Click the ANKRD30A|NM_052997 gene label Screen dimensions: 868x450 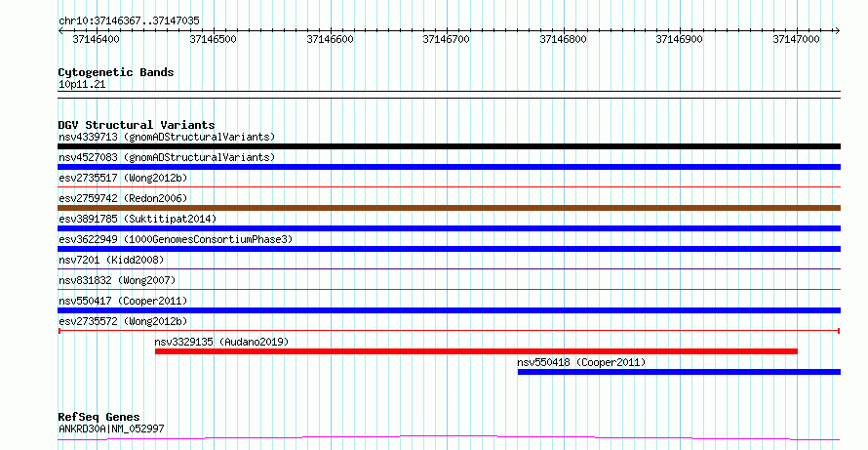point(111,429)
